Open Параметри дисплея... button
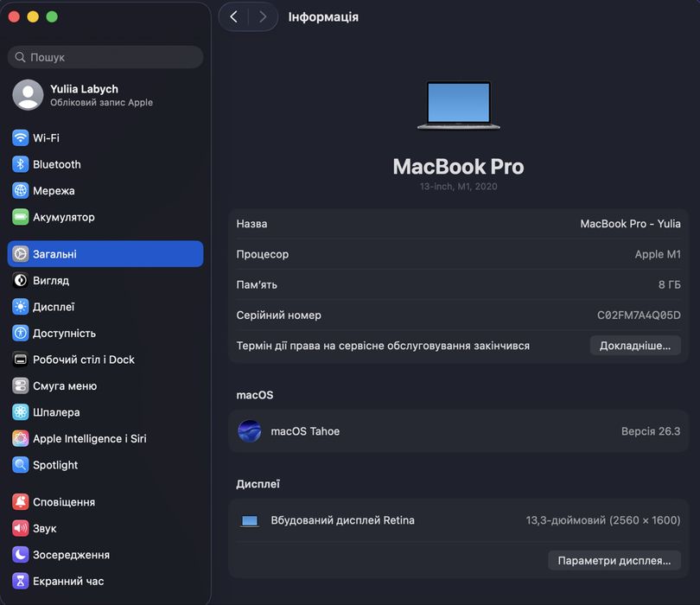Viewport: 700px width, 605px height. pos(614,560)
